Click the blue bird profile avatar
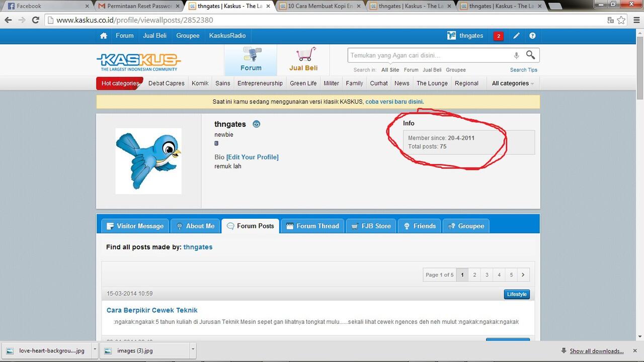The image size is (644, 362). (x=148, y=161)
